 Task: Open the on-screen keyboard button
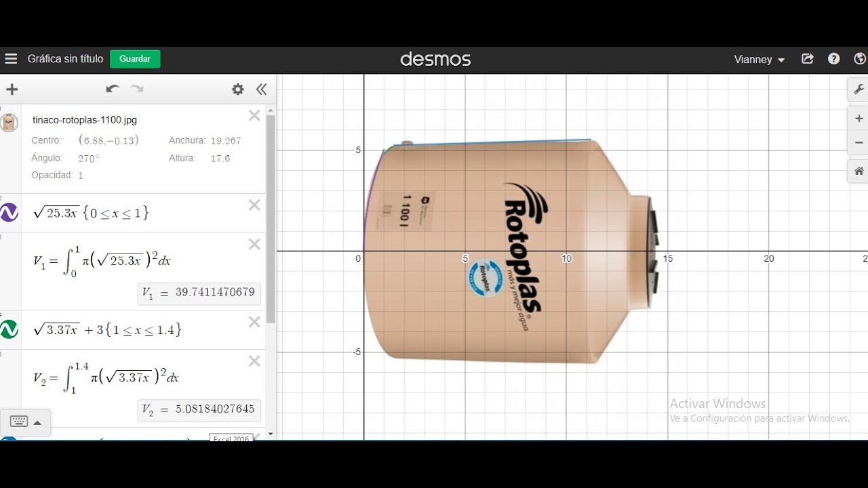click(x=19, y=422)
